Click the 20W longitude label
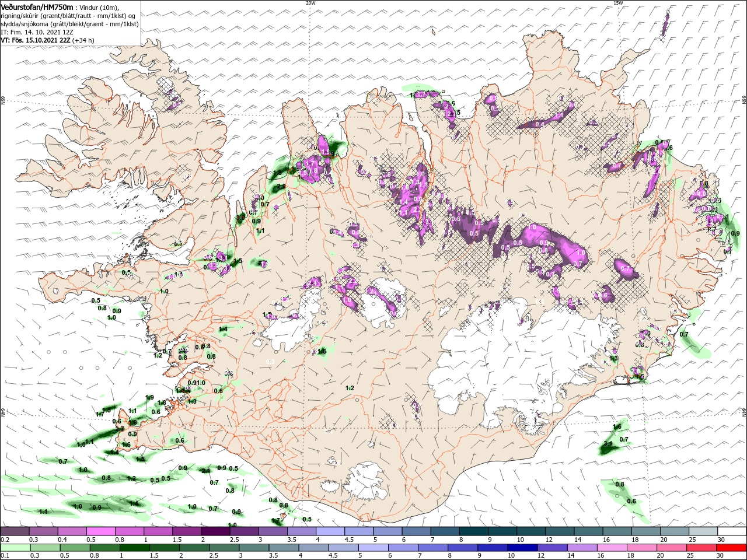This screenshot has width=747, height=560. coord(310,3)
